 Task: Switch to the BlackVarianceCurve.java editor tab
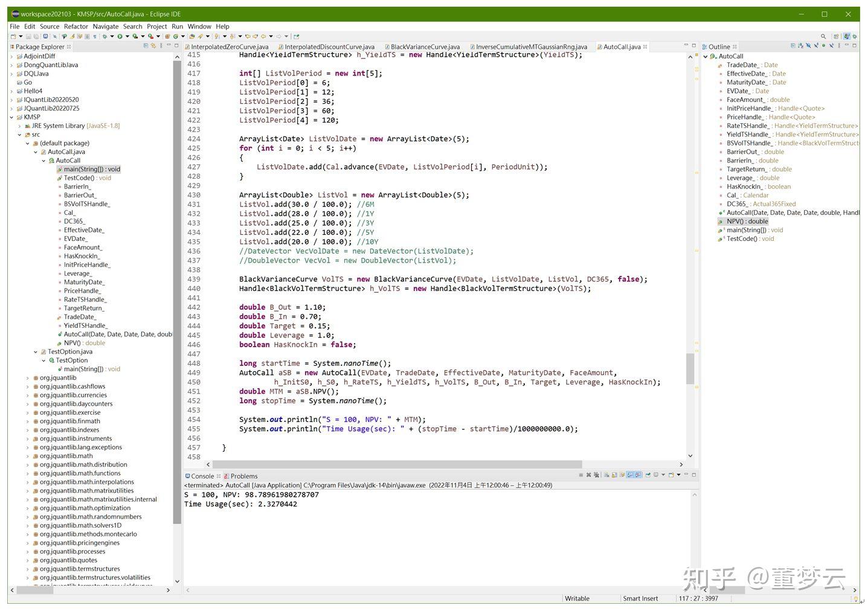coord(425,46)
